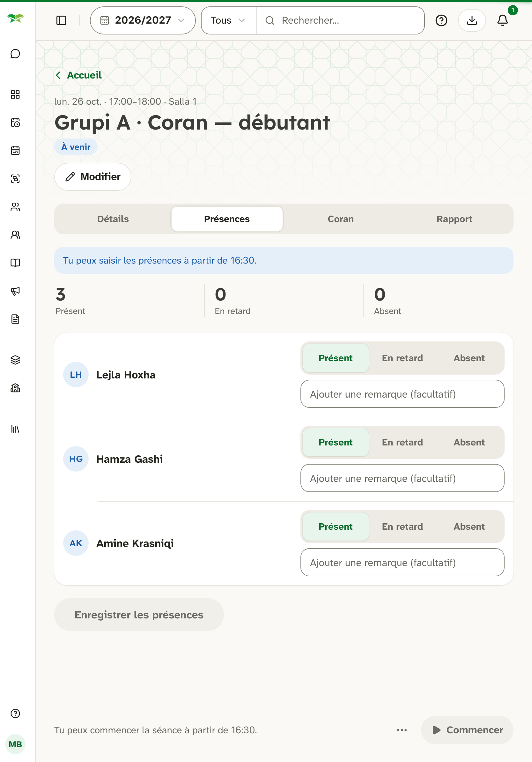This screenshot has height=762, width=532.
Task: Click the help icon at sidebar bottom
Action: [x=15, y=713]
